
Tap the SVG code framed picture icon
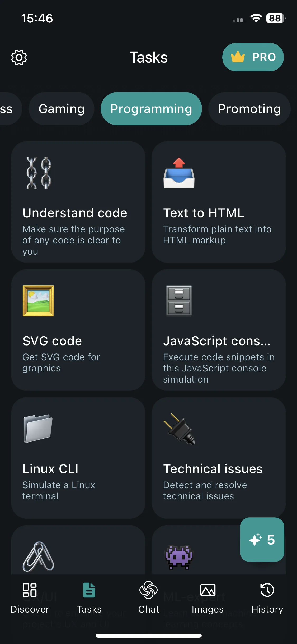click(x=38, y=301)
